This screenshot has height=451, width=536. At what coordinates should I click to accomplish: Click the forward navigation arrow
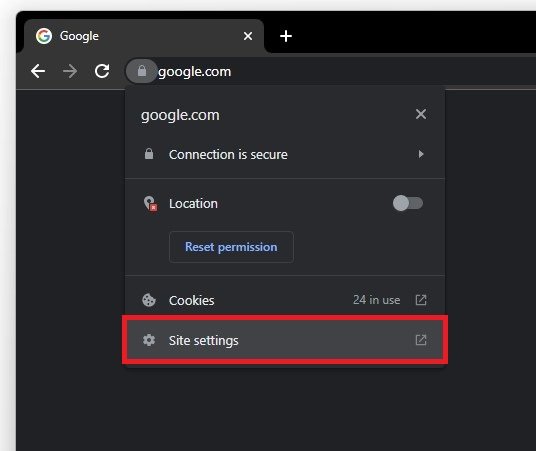click(x=70, y=71)
